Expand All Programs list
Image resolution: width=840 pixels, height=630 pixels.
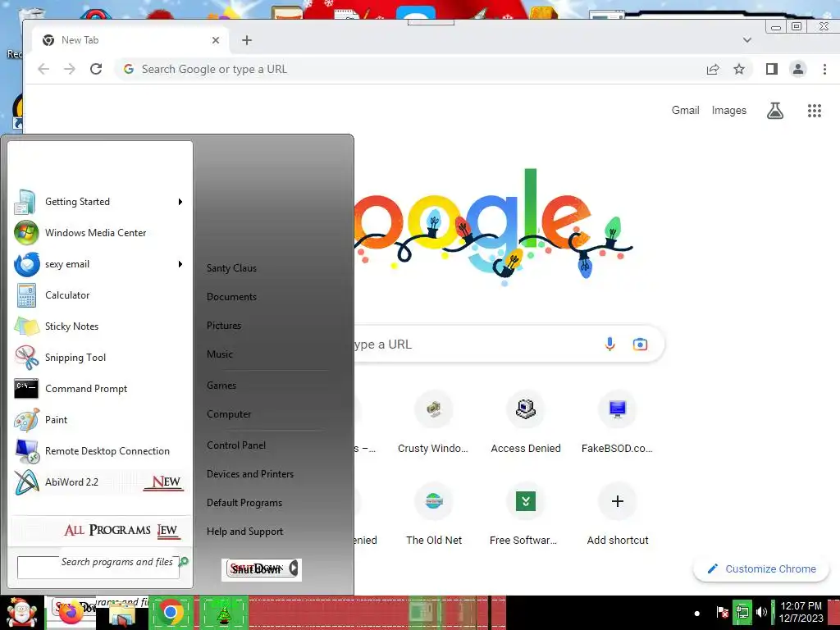(x=100, y=531)
